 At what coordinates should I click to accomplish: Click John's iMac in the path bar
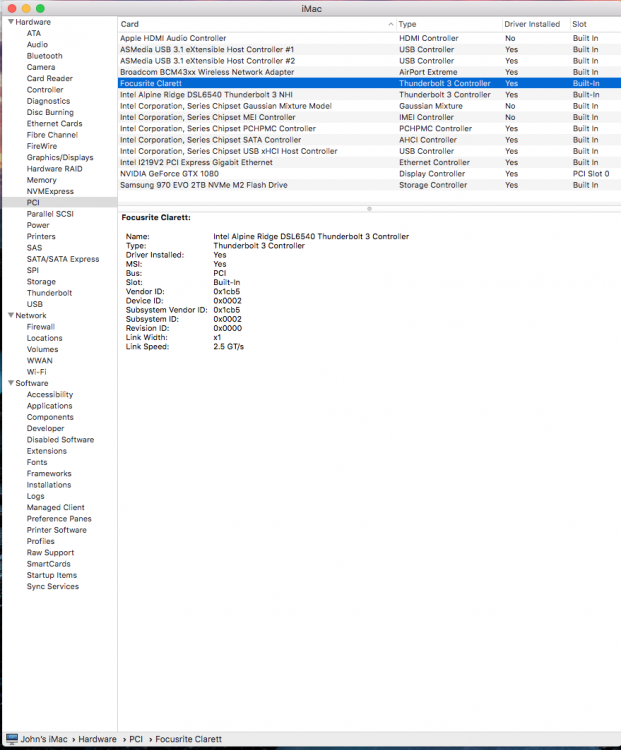44,739
